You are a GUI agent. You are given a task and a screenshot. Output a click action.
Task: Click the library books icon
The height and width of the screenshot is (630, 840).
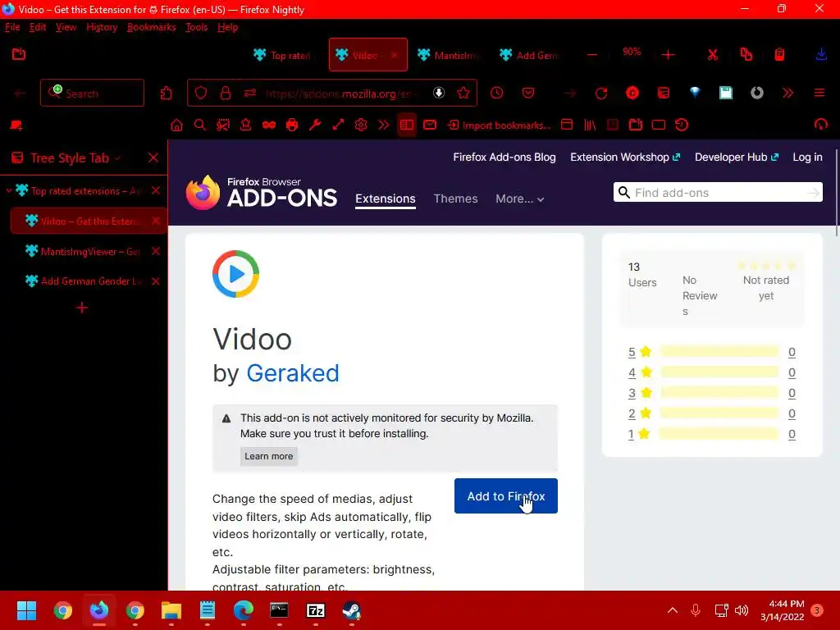pos(590,126)
